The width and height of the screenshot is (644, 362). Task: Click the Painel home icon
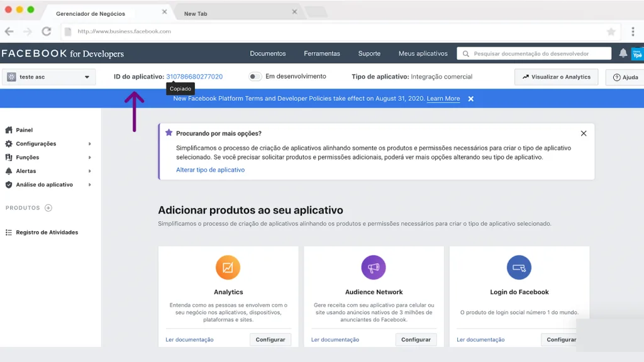click(x=9, y=129)
